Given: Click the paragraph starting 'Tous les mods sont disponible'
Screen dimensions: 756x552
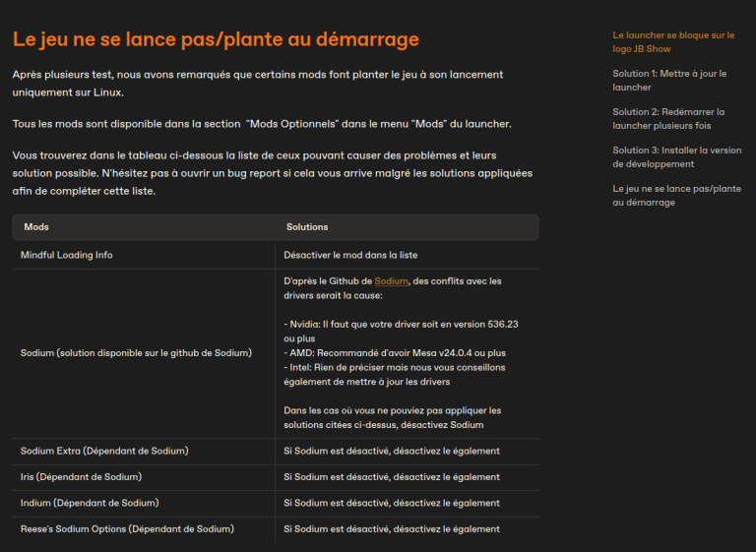Looking at the screenshot, I should 262,124.
